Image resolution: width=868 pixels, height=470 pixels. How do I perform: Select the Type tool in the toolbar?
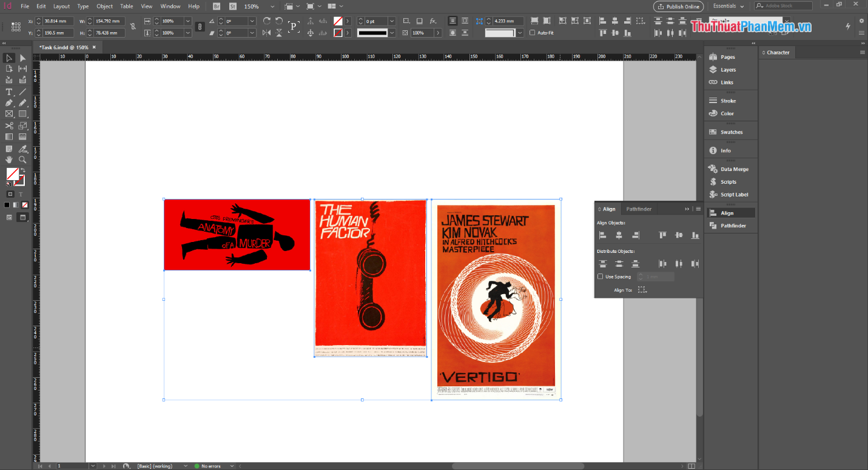pos(8,92)
